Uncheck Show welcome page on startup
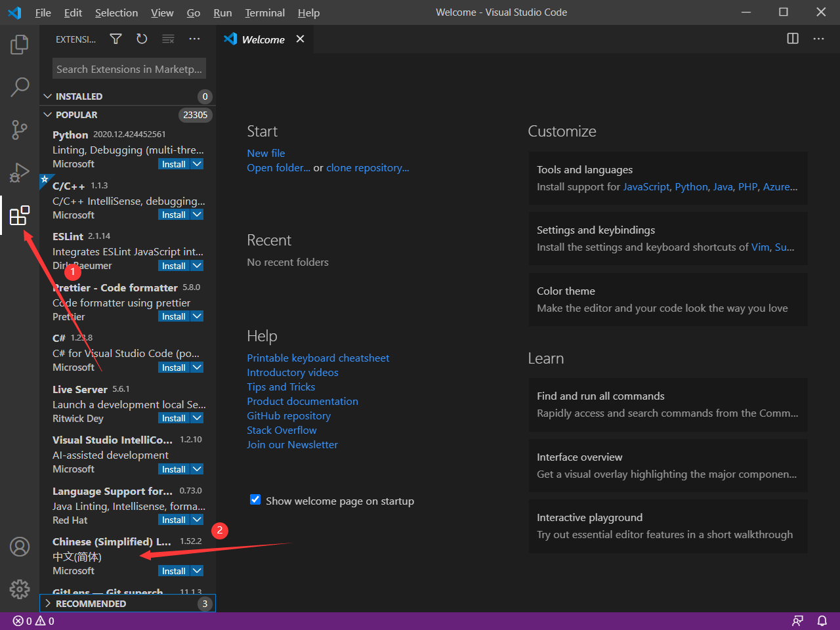 (x=255, y=499)
